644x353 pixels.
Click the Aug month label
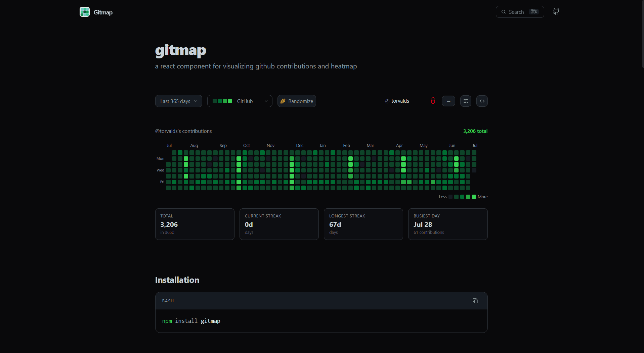194,146
